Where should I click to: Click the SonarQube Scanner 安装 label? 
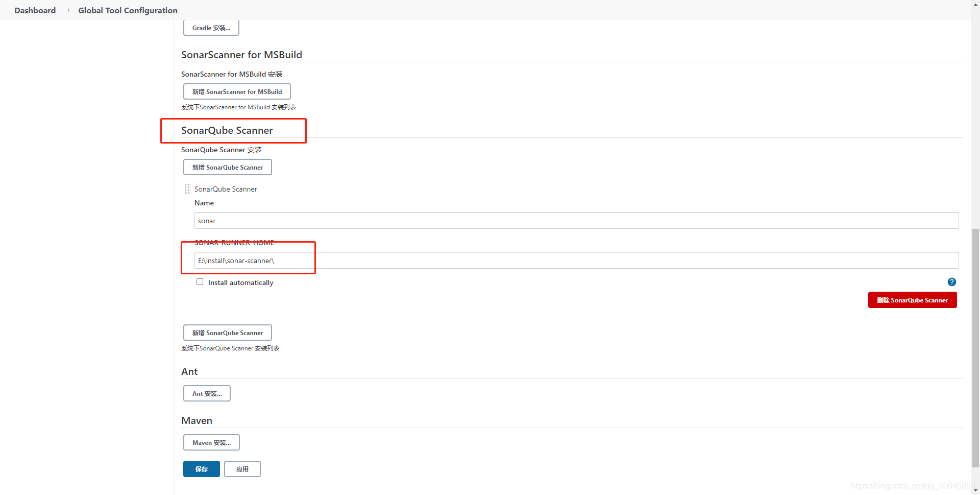coord(222,150)
